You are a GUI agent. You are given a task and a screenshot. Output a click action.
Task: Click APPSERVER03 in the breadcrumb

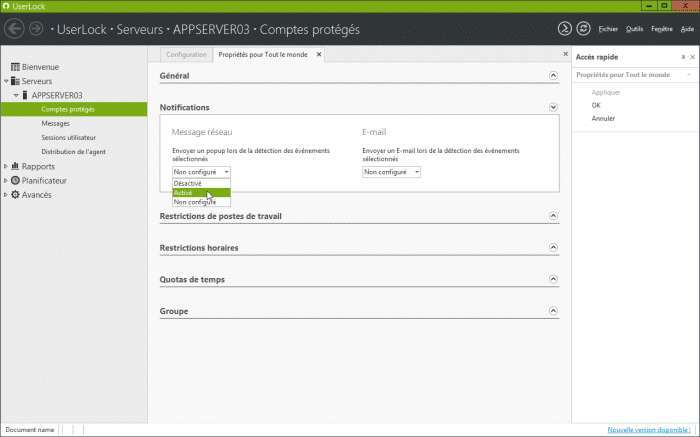[211, 29]
